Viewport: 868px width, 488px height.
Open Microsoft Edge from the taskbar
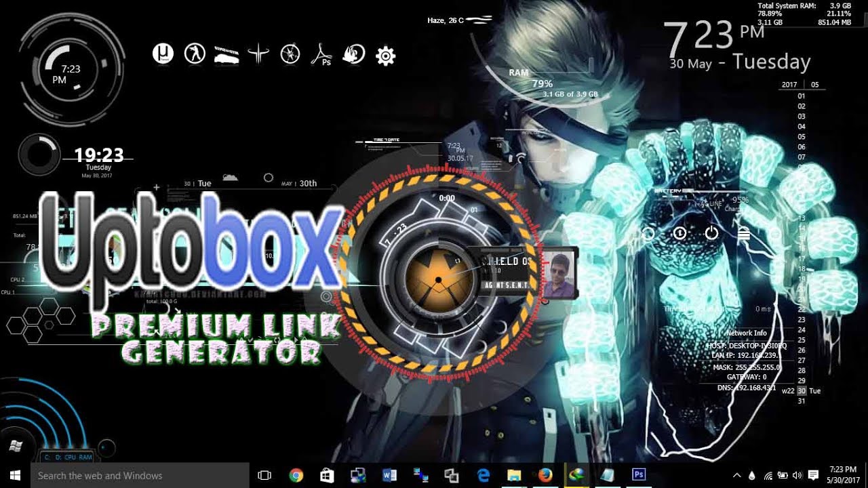[484, 475]
